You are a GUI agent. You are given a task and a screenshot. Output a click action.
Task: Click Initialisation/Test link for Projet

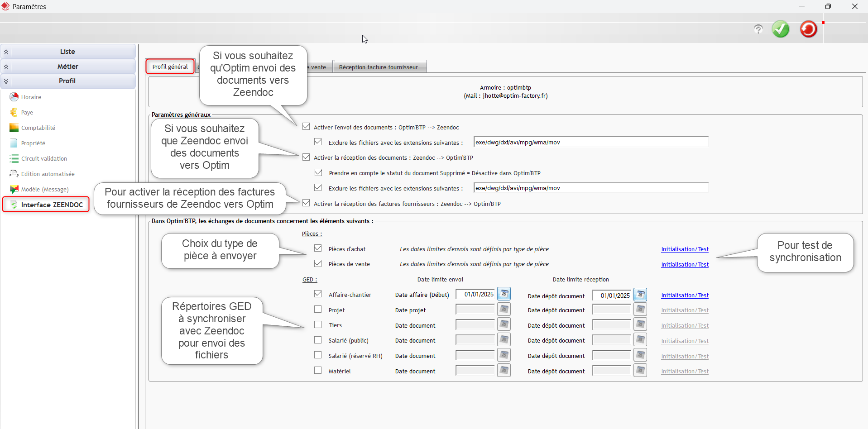[x=685, y=310]
